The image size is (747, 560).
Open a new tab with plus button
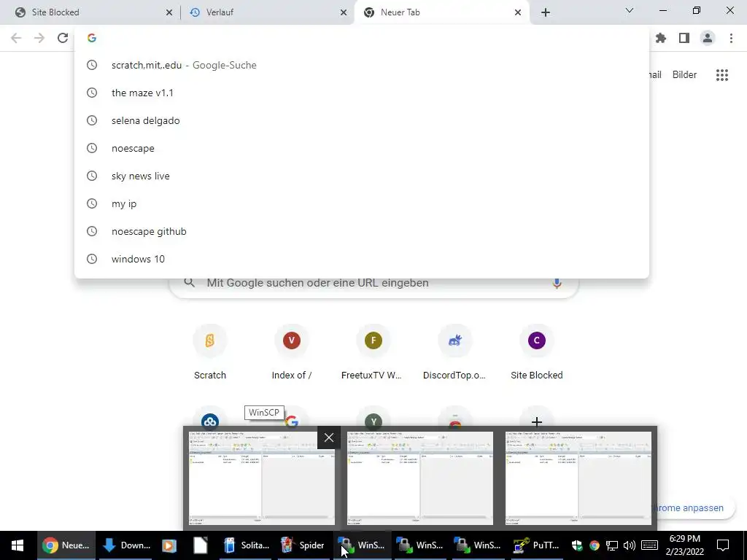(x=546, y=12)
